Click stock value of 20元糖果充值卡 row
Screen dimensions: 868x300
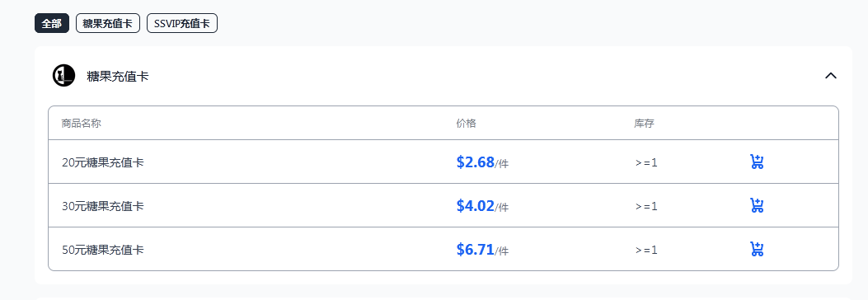click(646, 162)
